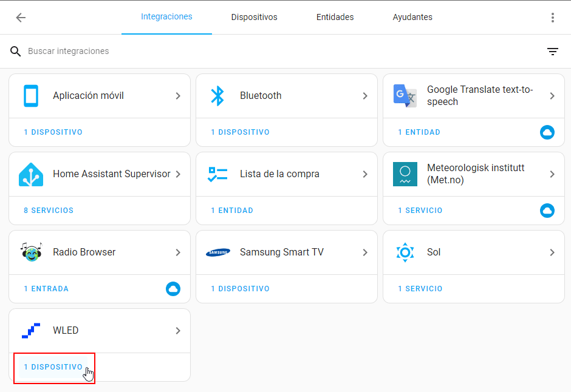The image size is (571, 392).
Task: Switch to the Dispositivos tab
Action: point(254,17)
